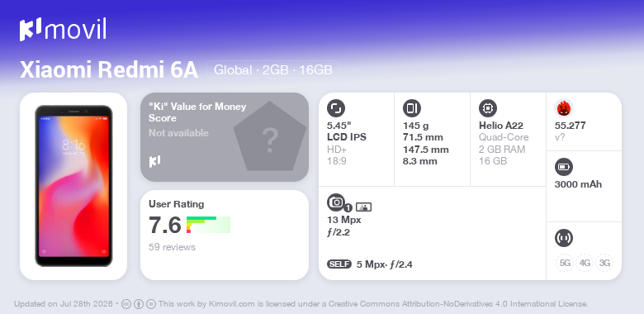Click the Global · 2GB · 16GB variant tag
Viewport: 644px width, 314px height.
pyautogui.click(x=273, y=70)
